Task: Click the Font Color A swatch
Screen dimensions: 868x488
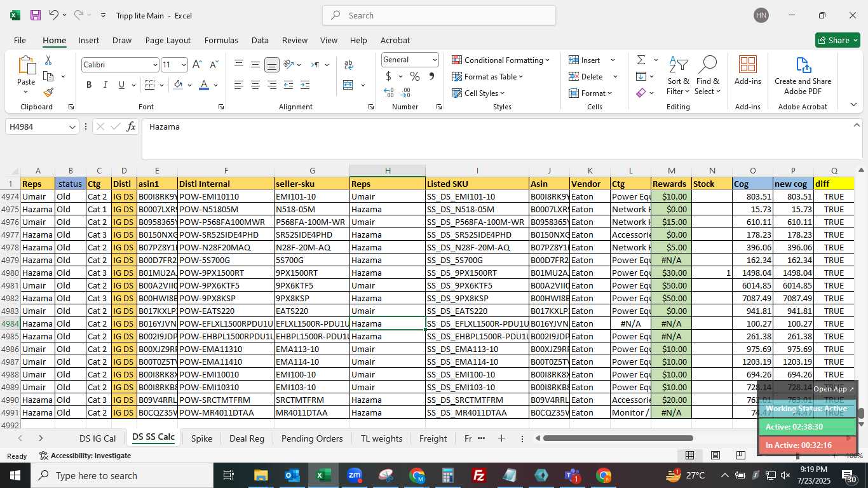Action: click(x=204, y=85)
